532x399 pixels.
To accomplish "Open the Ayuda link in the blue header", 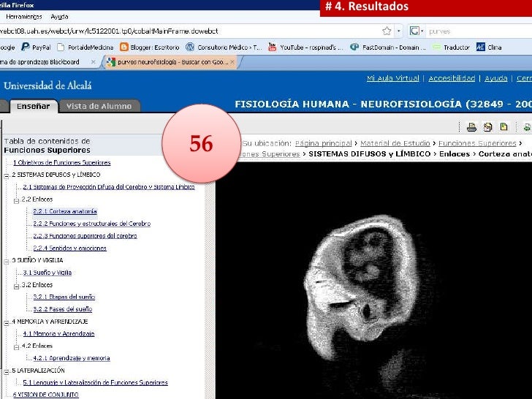I will click(495, 78).
